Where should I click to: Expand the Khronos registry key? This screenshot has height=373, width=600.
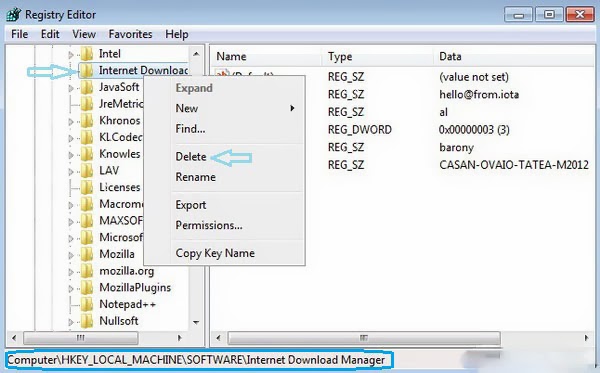pyautogui.click(x=71, y=122)
